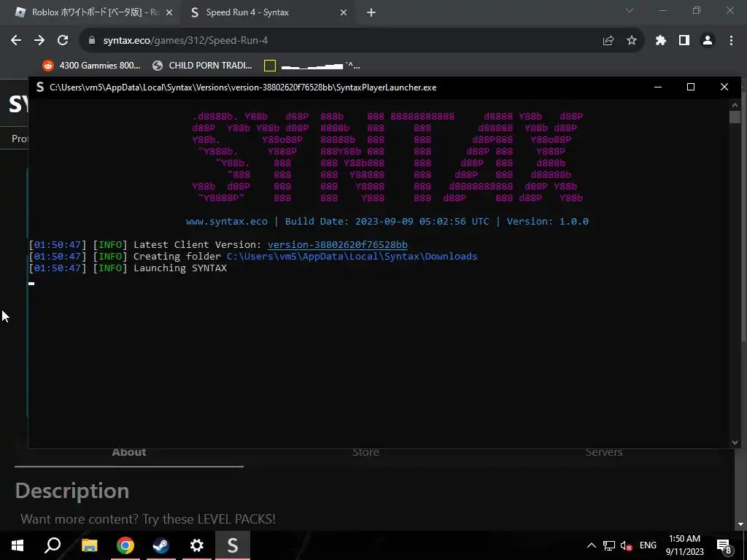The height and width of the screenshot is (560, 747).
Task: Click the console scrollbar thumb
Action: pyautogui.click(x=735, y=117)
